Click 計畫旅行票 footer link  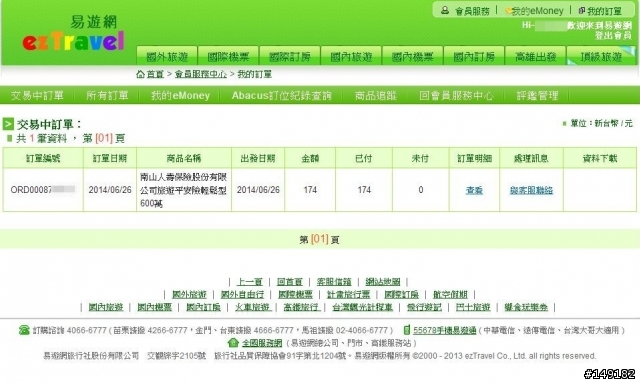point(348,294)
